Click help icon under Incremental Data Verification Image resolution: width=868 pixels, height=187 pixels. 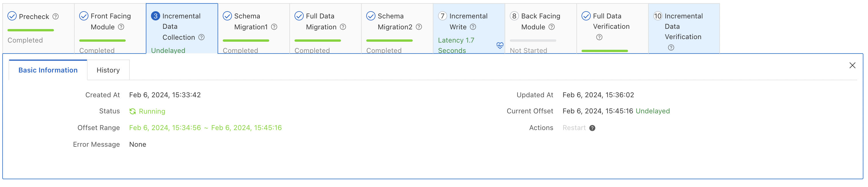pos(671,47)
